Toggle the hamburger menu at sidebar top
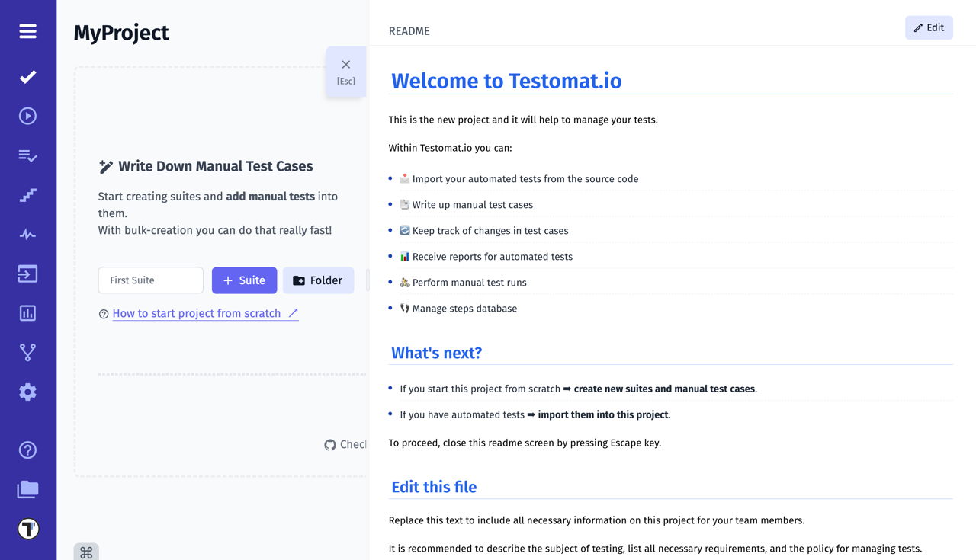Viewport: 976px width, 560px height. point(27,31)
